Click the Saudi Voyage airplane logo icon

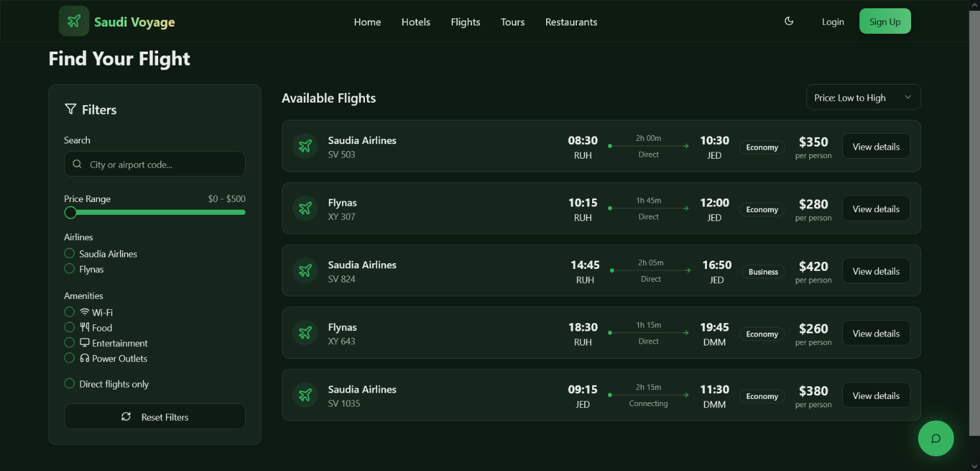click(74, 22)
